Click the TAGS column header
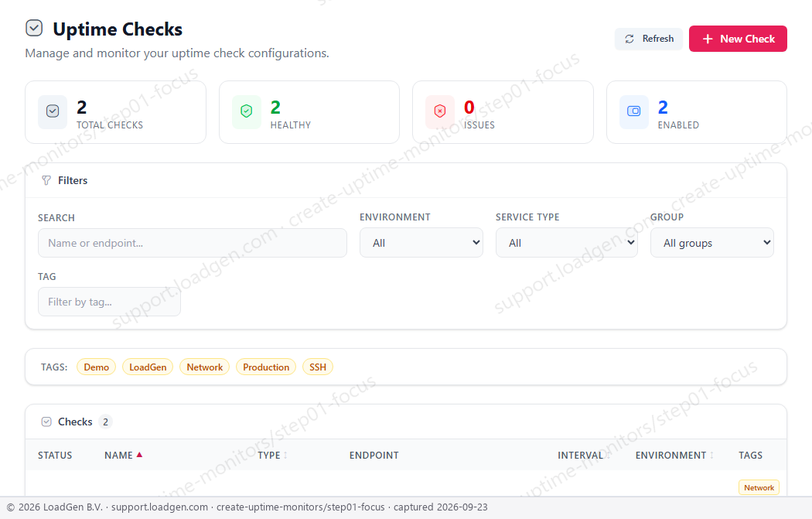This screenshot has height=519, width=812. click(x=750, y=456)
